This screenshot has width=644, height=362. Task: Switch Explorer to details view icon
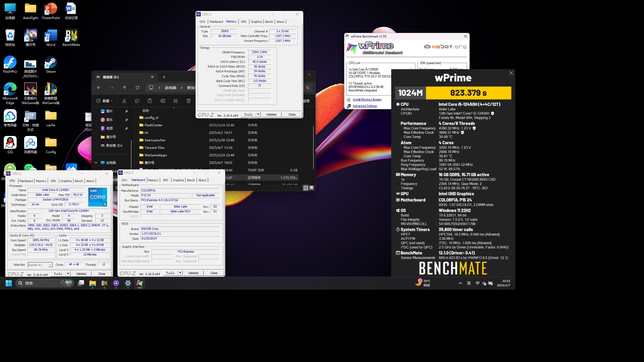tap(306, 188)
